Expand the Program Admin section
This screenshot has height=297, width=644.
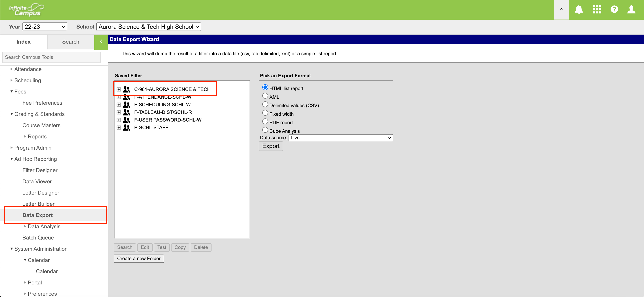point(11,148)
